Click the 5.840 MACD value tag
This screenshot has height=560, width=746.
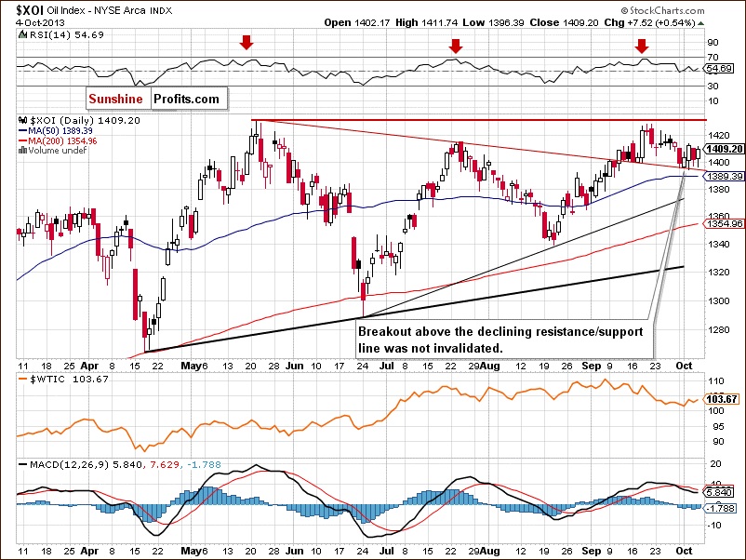point(719,492)
